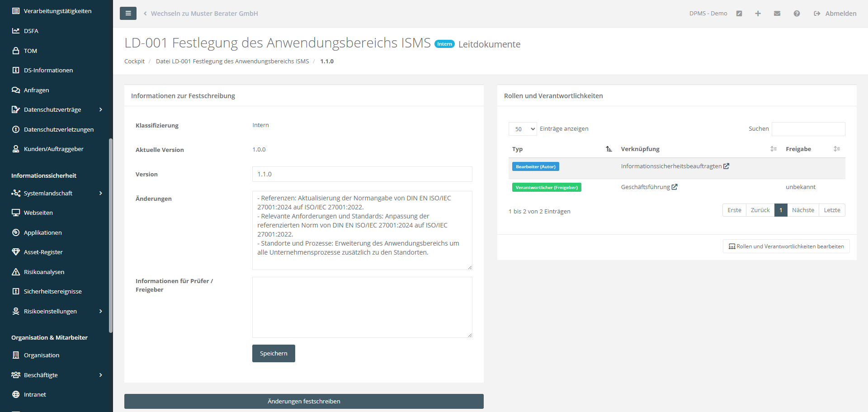Sort the table by Verknüpfung column
Screen dimensions: 868x412
click(x=699, y=149)
